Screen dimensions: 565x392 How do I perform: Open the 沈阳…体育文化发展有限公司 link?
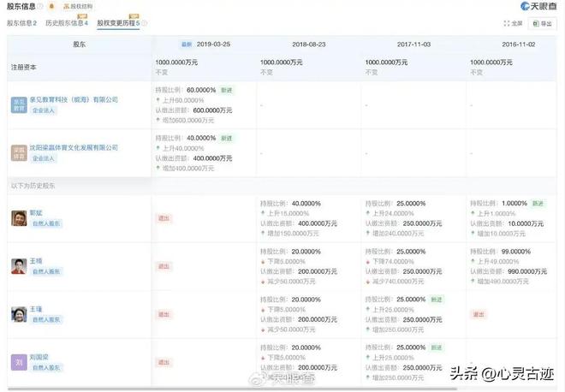point(74,147)
